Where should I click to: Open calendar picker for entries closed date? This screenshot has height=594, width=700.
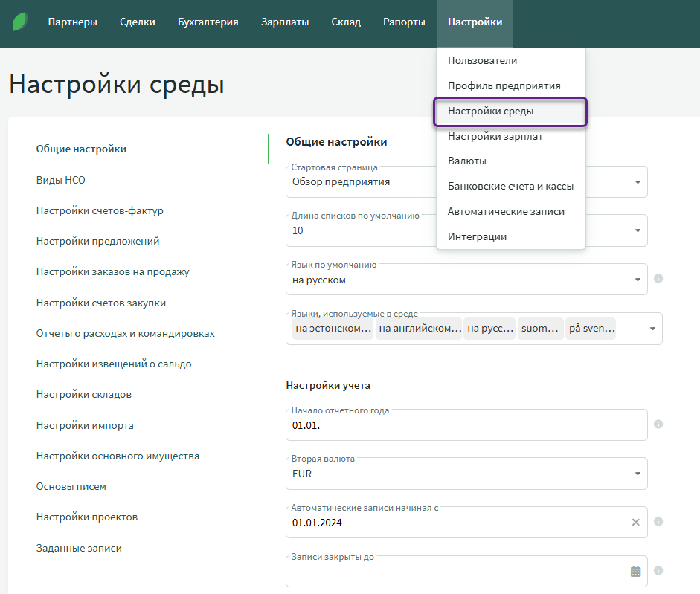point(635,571)
